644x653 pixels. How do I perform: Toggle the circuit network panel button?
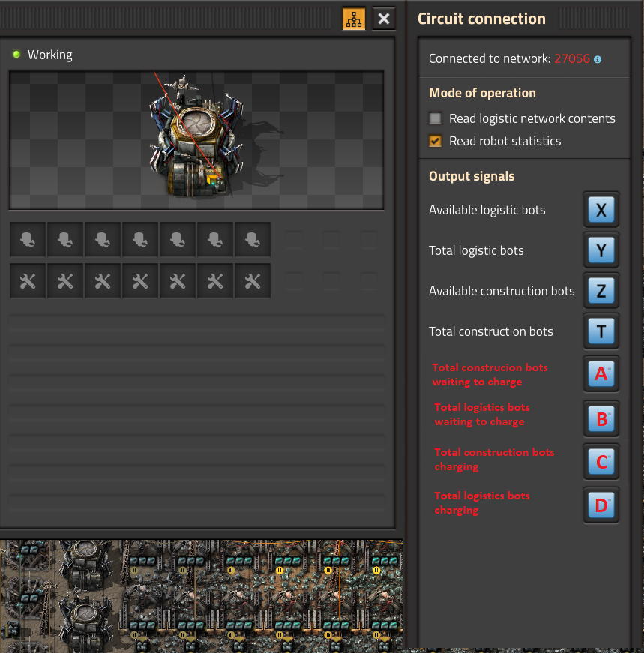click(354, 19)
